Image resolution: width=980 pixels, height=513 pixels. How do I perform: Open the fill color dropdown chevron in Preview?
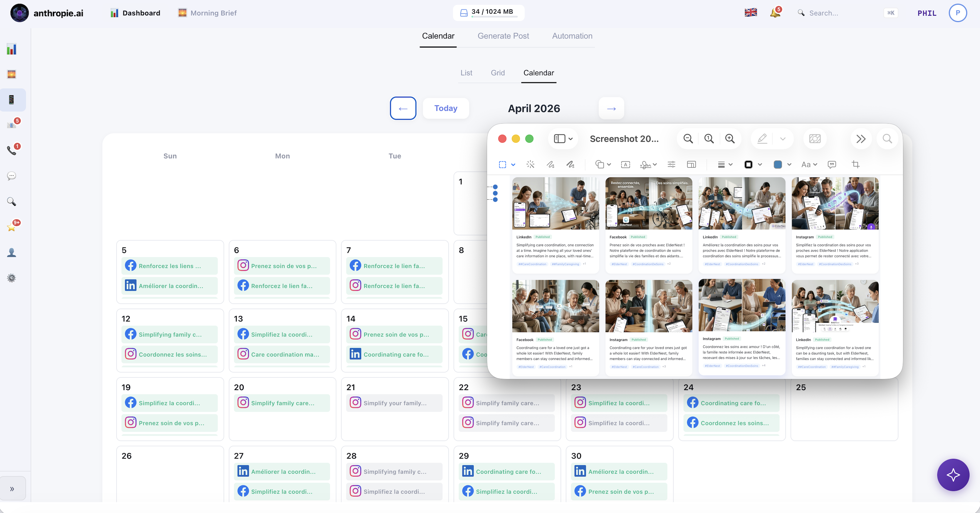tap(789, 165)
